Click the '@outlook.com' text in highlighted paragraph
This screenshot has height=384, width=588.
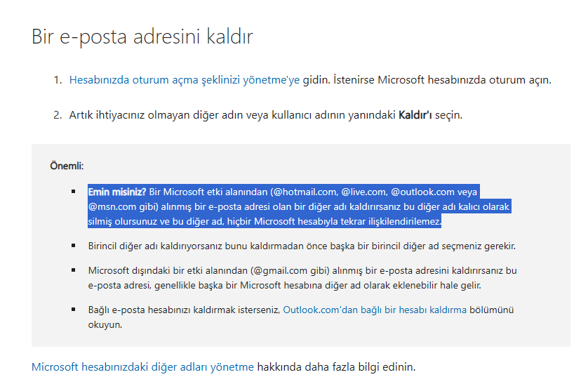pos(422,192)
